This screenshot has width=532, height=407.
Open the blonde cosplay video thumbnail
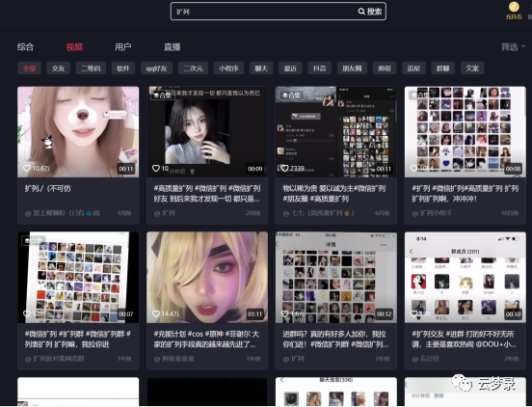[207, 278]
